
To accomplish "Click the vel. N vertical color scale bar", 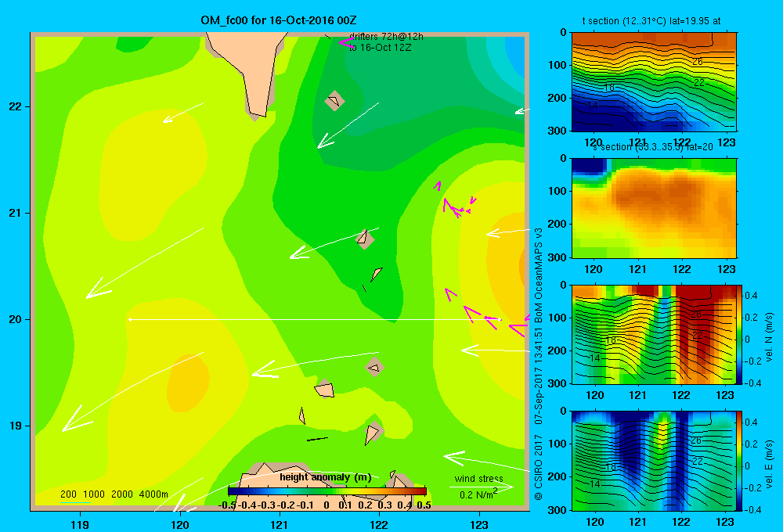I will tap(740, 334).
